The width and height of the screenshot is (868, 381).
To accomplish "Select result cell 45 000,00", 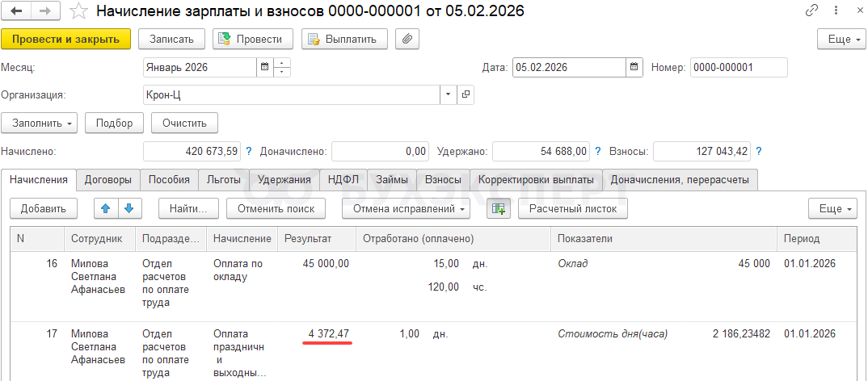I will [x=326, y=264].
